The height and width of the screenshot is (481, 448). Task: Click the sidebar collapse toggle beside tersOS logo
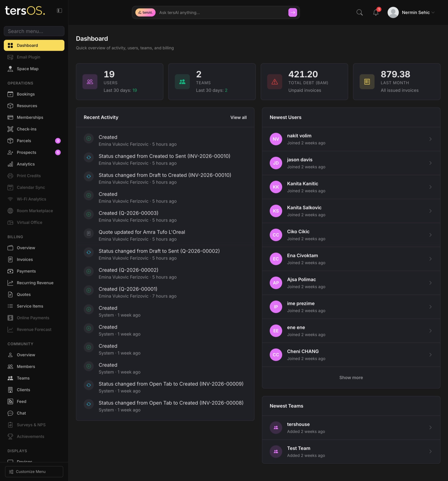click(59, 10)
